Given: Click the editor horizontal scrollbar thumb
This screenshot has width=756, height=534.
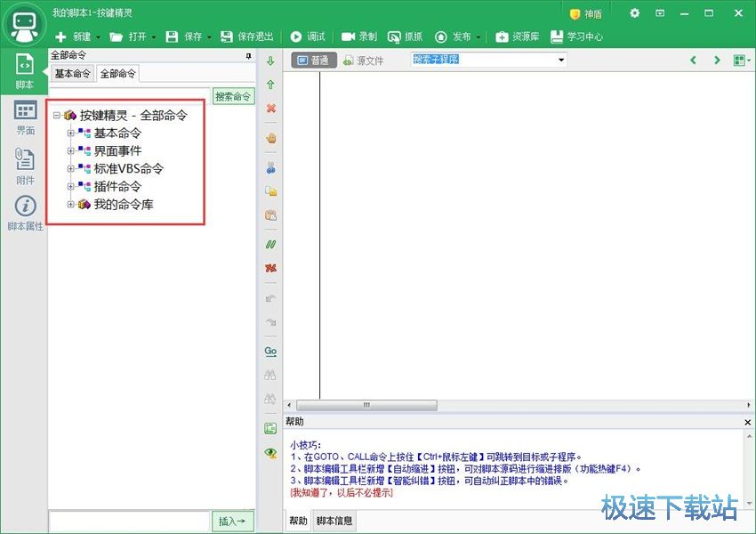Looking at the screenshot, I should [x=366, y=405].
